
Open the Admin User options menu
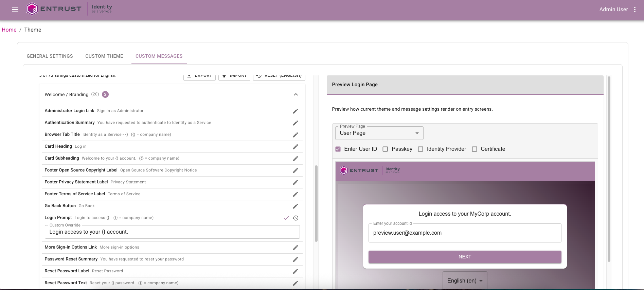point(634,10)
